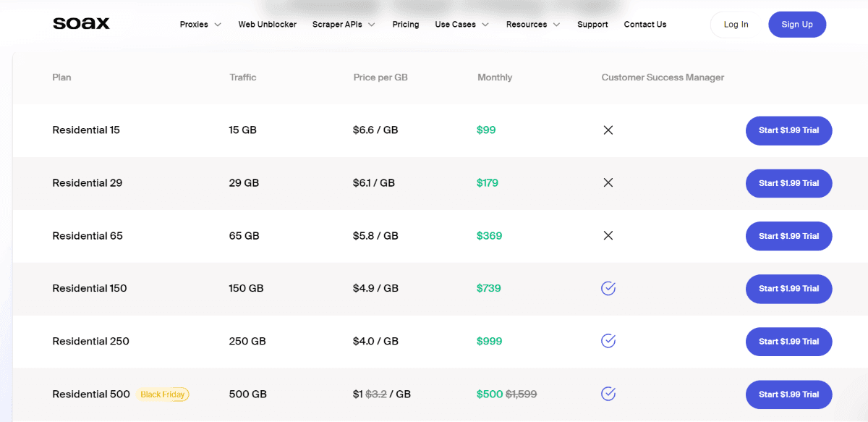Click the Residential 500 plan name
Viewport: 868px width, 422px height.
click(x=91, y=394)
